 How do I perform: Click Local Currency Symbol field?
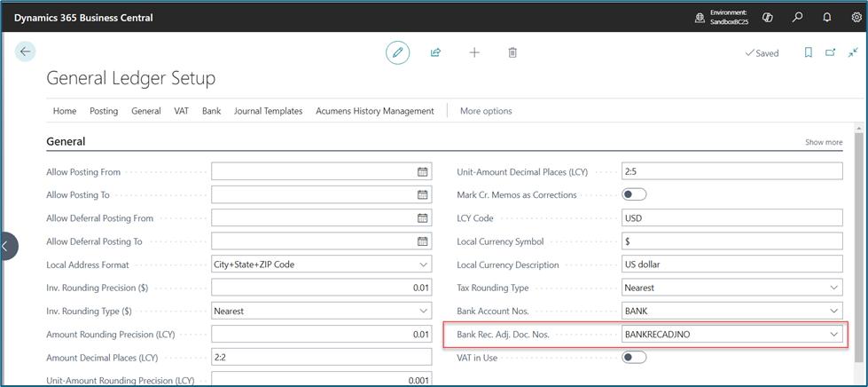tap(732, 241)
